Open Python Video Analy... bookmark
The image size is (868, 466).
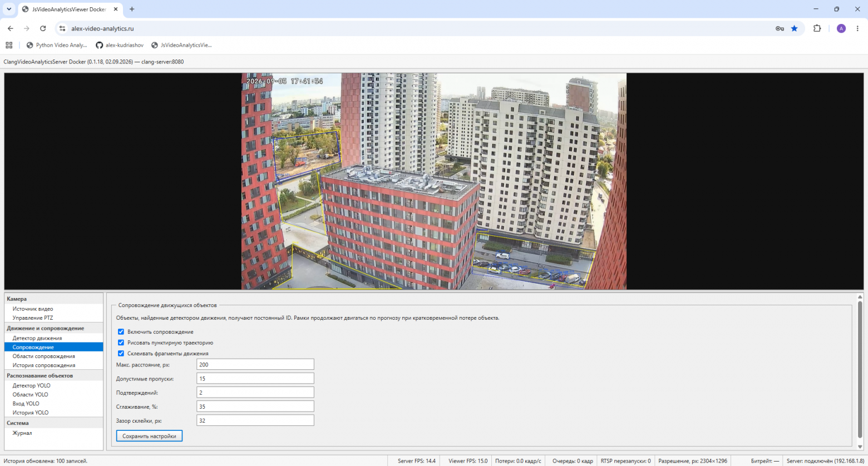pos(57,45)
